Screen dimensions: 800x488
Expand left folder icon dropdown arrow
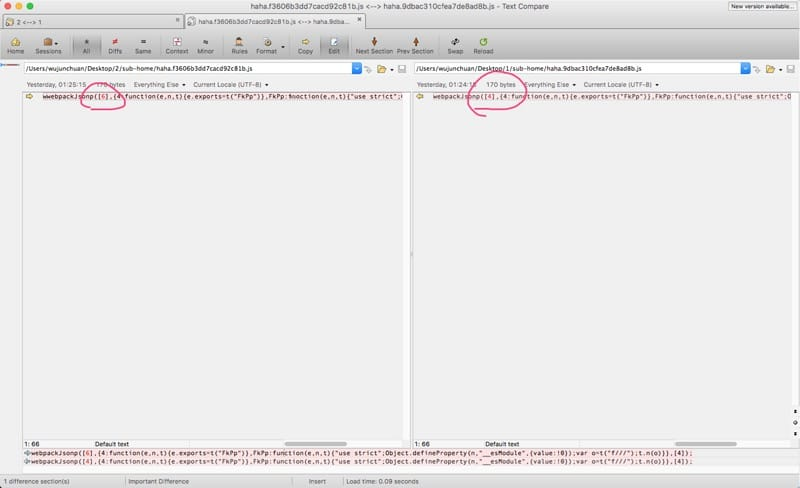pos(392,70)
